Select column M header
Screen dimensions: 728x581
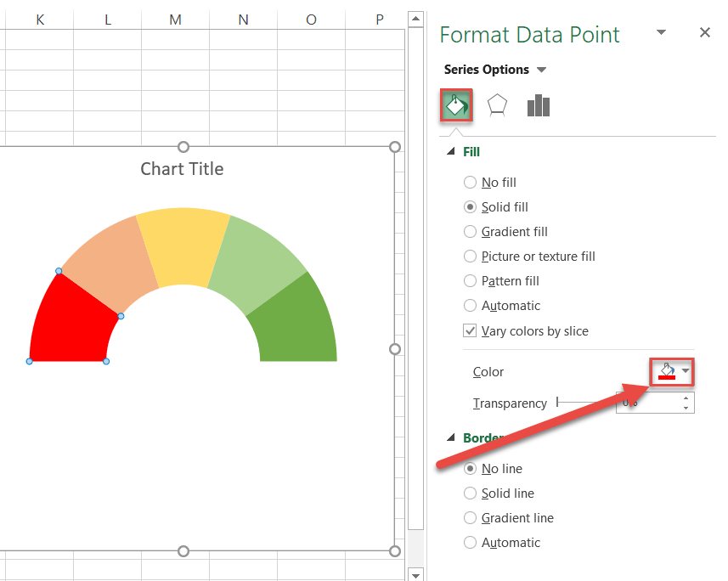[x=175, y=20]
